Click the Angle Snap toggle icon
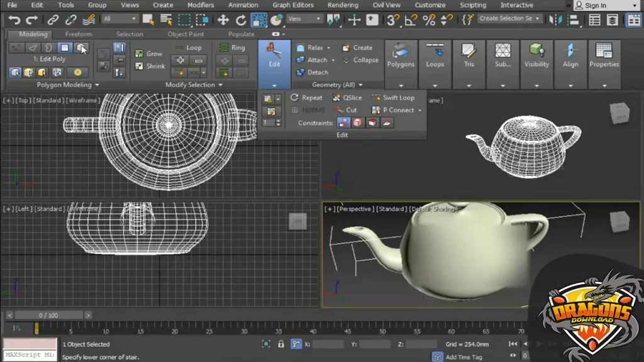The width and height of the screenshot is (644, 362). point(411,20)
